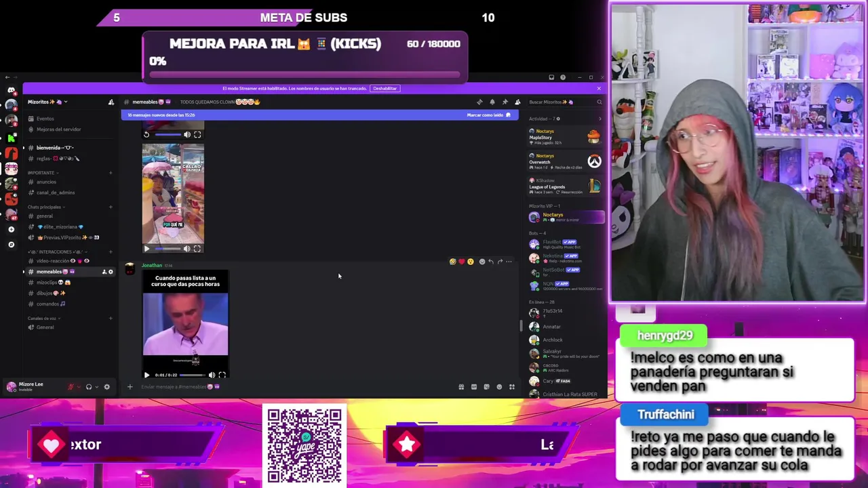Viewport: 868px width, 488px height.
Task: Toggle volume on the street vendor video
Action: (x=187, y=249)
